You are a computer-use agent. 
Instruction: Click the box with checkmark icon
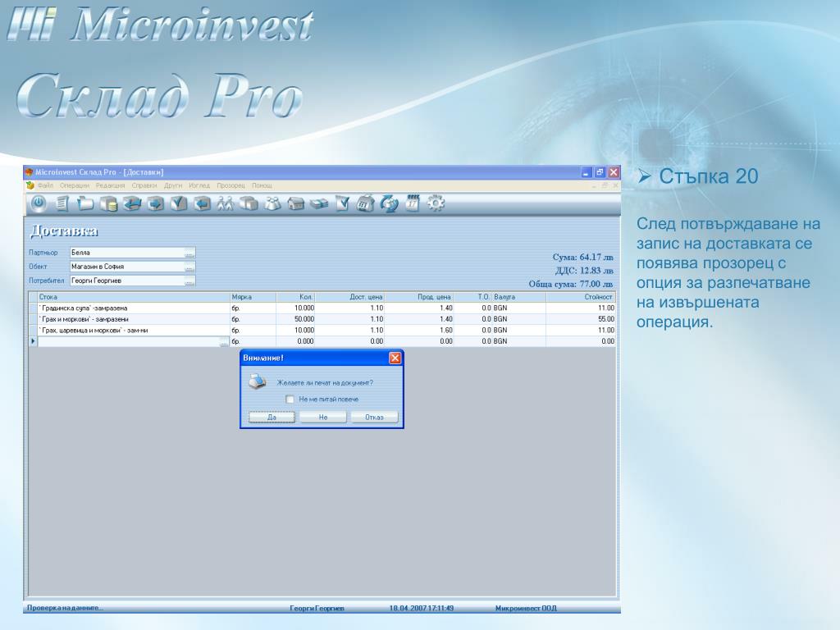(178, 203)
